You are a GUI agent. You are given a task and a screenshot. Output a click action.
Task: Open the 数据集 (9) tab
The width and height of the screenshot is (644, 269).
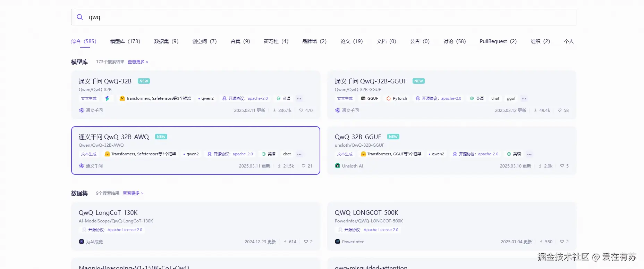click(x=166, y=41)
